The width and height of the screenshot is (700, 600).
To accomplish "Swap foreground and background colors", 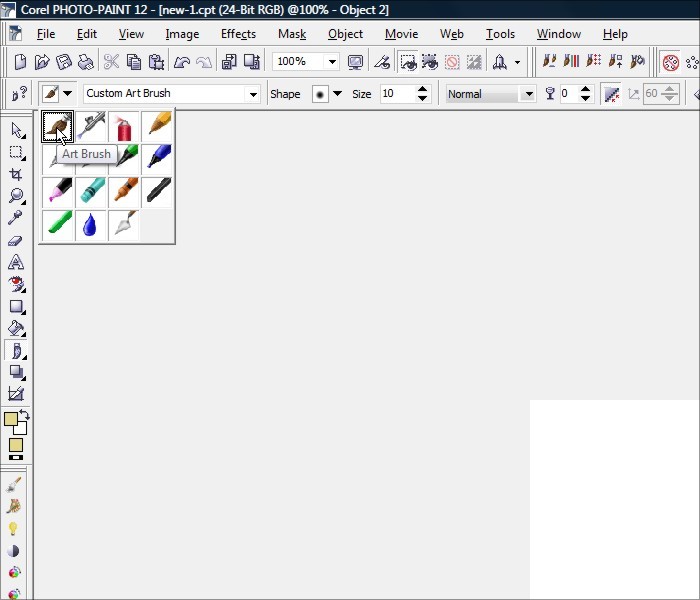I will click(25, 414).
